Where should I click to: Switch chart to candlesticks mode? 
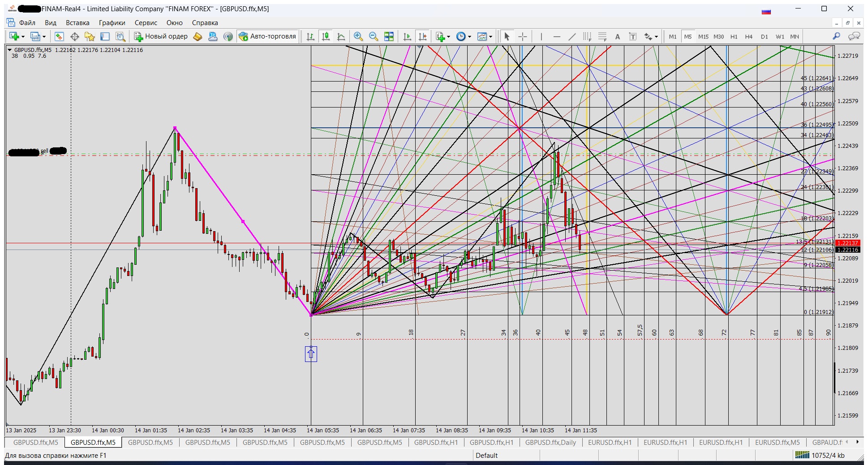(326, 37)
